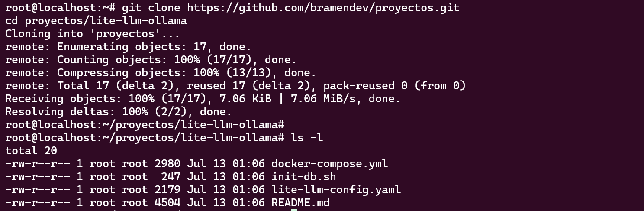The width and height of the screenshot is (644, 211).
Task: Click the "Cloning into 'proyectos'..." line
Action: tap(92, 34)
